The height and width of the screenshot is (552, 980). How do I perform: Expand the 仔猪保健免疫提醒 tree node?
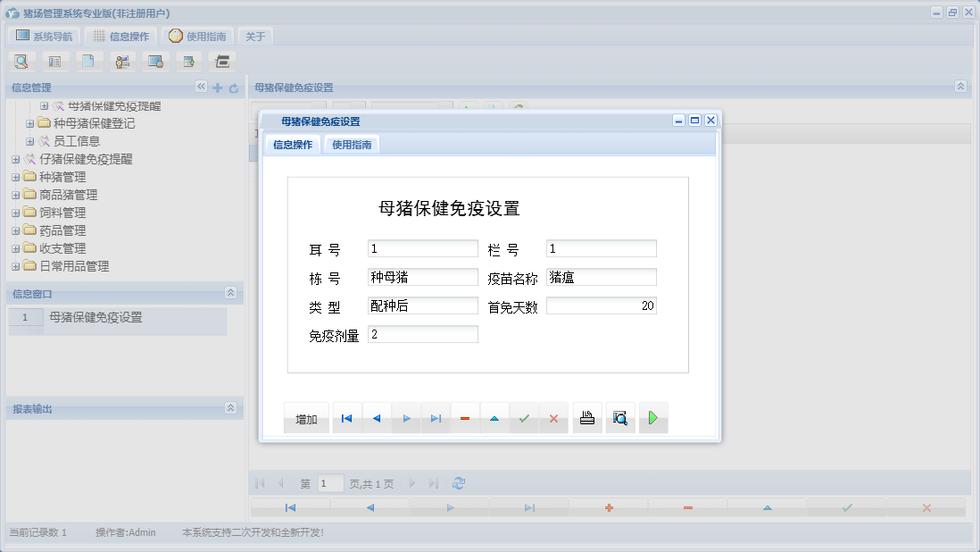[x=16, y=159]
